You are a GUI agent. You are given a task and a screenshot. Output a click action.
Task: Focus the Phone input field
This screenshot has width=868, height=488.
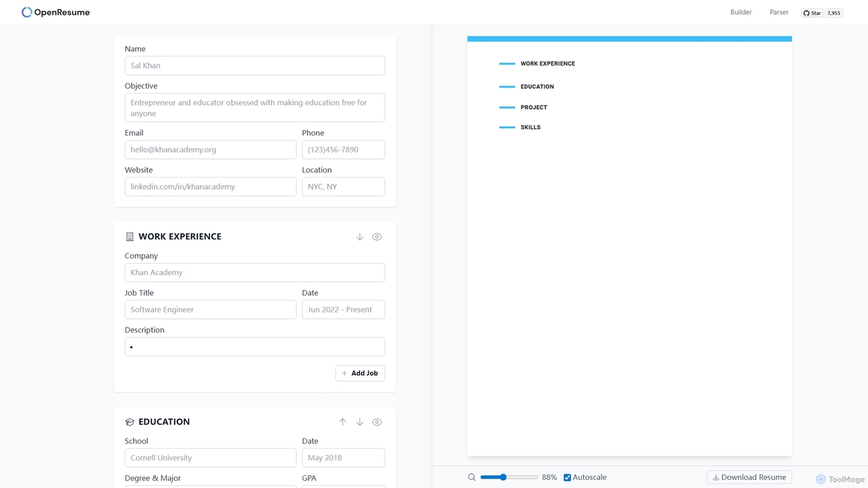[x=343, y=150]
